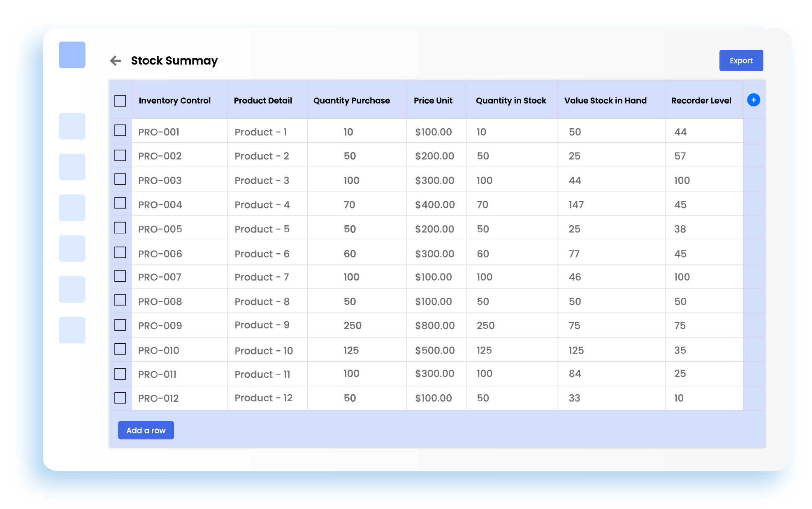Screen dimensions: 812x509
Task: Click the Add a row button
Action: pos(146,430)
